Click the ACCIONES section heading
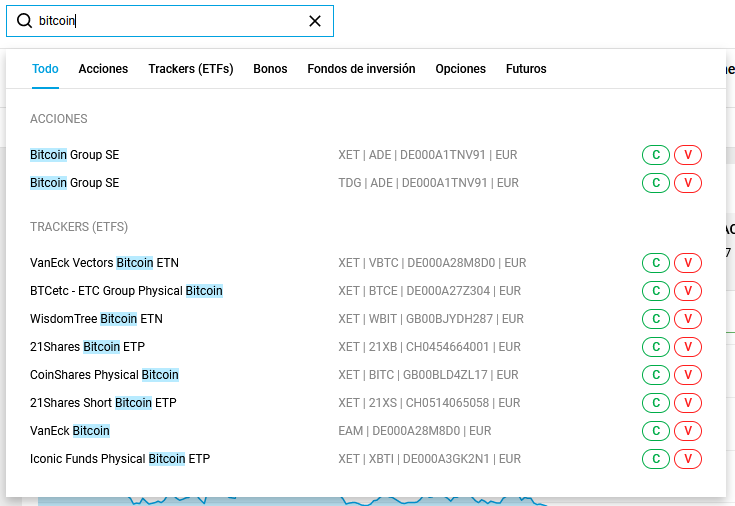This screenshot has width=735, height=506. (x=59, y=119)
